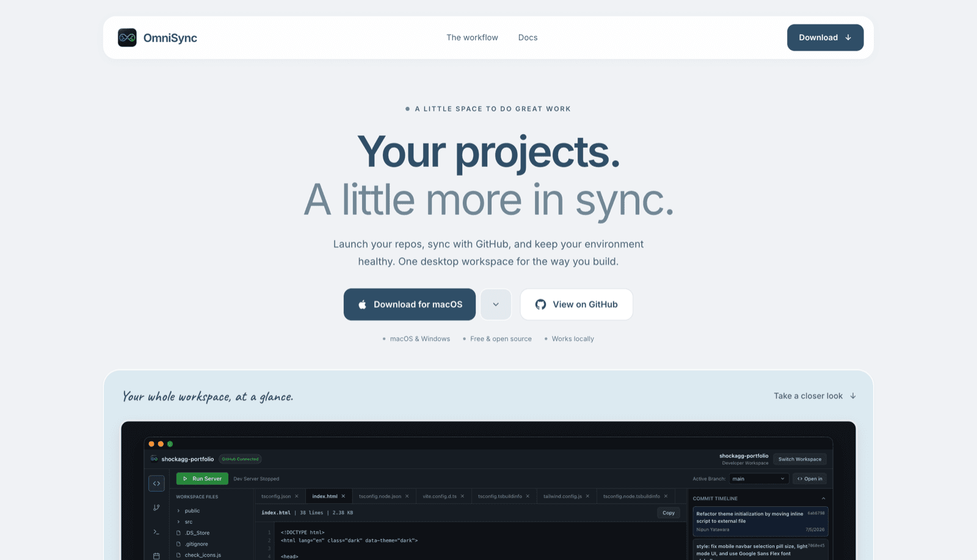Close the tsconfig.node.json tab

(x=407, y=496)
